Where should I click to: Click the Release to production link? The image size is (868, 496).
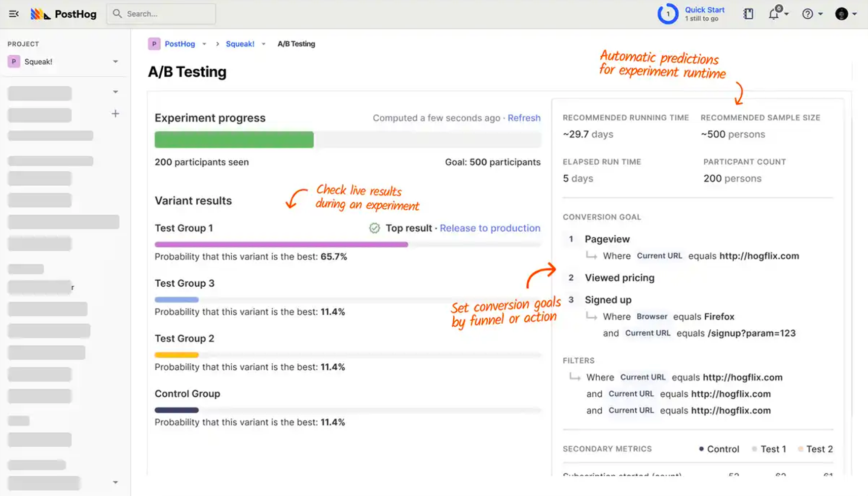tap(490, 228)
